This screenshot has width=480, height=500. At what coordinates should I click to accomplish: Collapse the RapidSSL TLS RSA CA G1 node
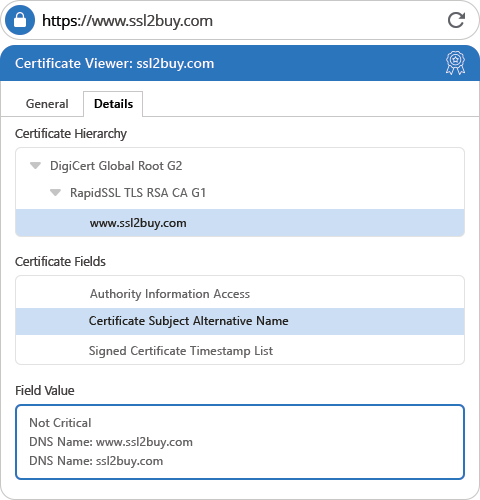click(55, 192)
